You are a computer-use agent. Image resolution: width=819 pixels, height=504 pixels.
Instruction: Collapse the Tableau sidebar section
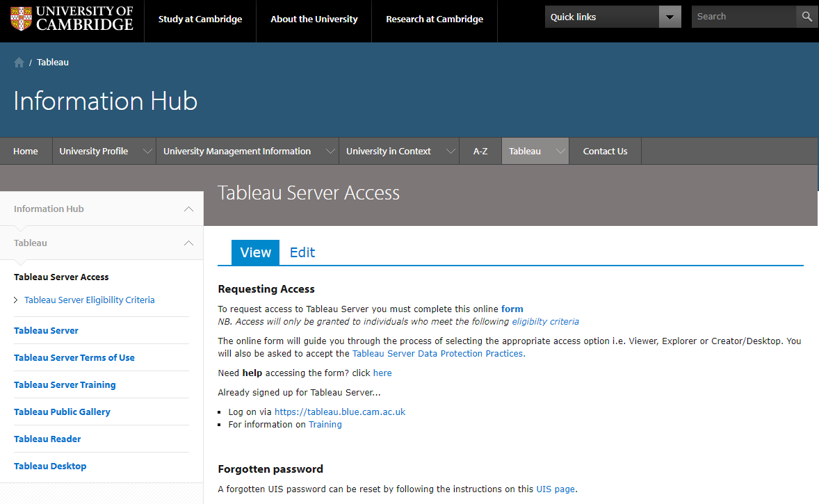click(188, 243)
